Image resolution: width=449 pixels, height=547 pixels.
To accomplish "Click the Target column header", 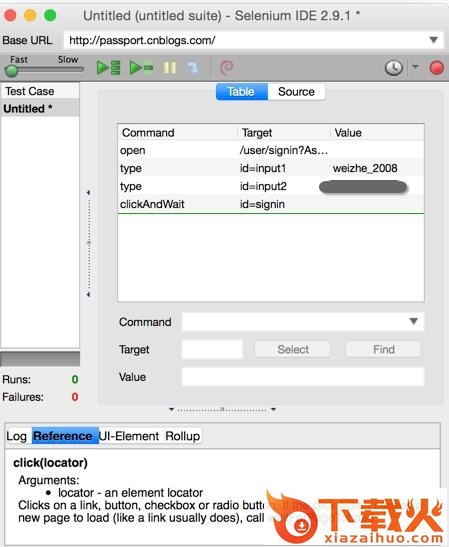I will pos(284,133).
